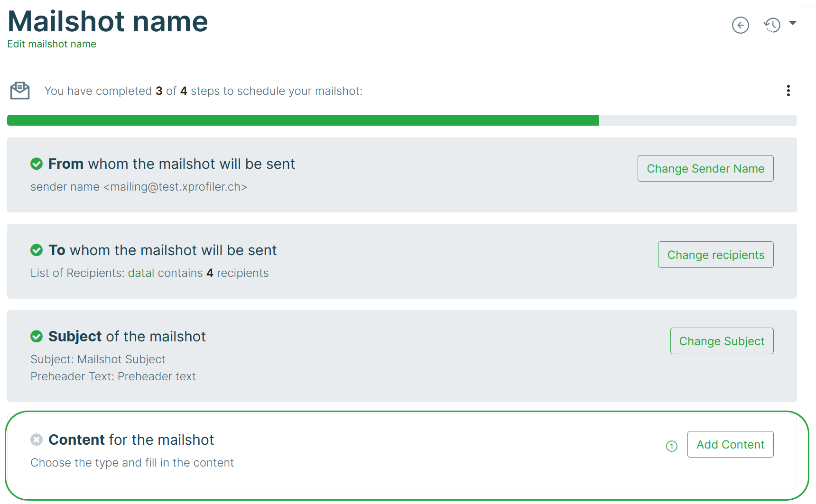
Task: Click the gray X beside Content
Action: pyautogui.click(x=37, y=440)
